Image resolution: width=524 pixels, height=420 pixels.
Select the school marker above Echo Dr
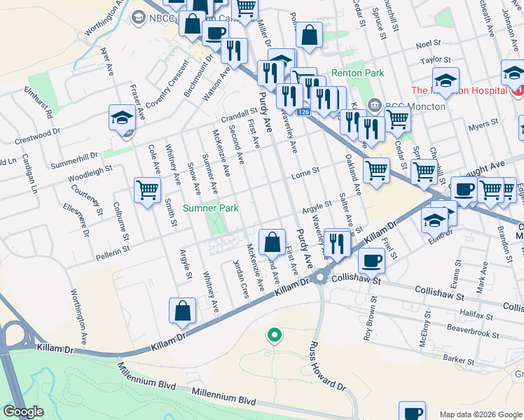click(435, 223)
